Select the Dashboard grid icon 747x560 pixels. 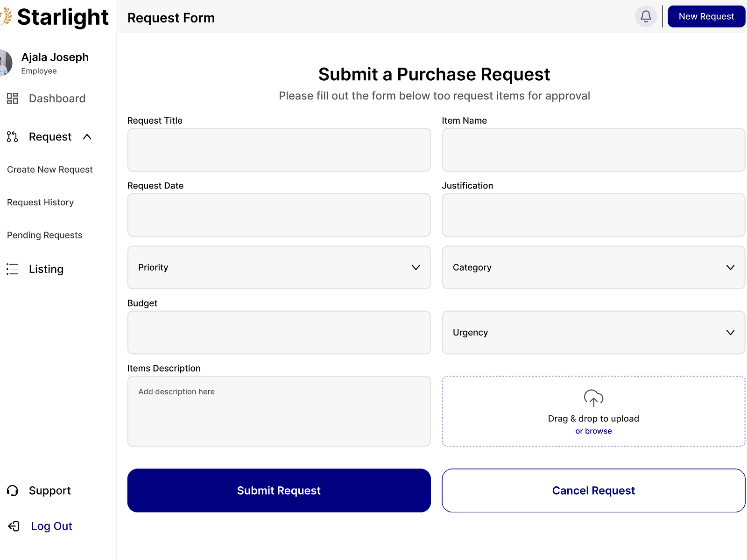[12, 98]
